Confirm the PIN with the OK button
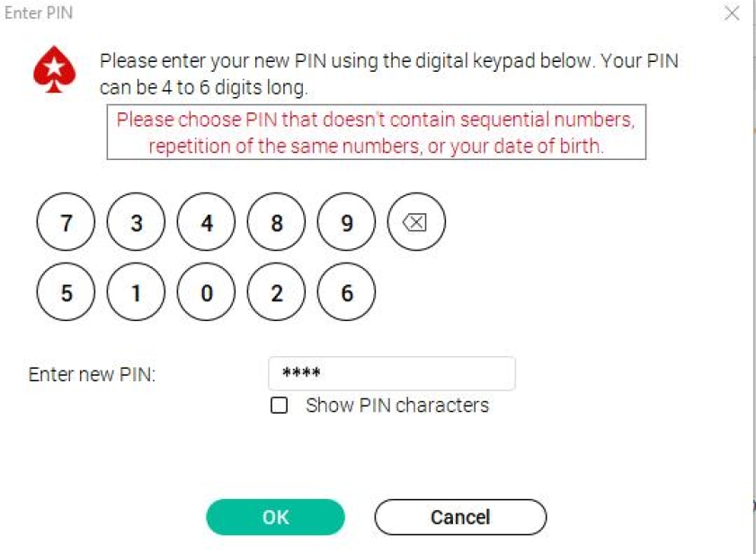This screenshot has width=756, height=554. coord(275,517)
